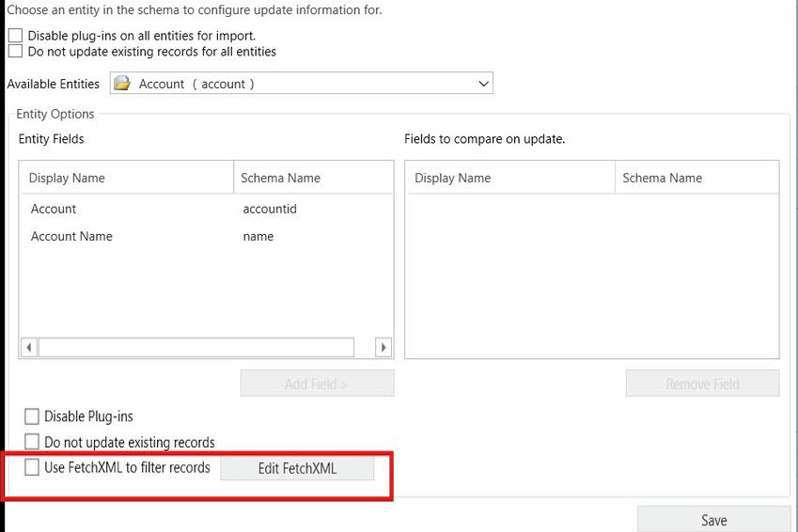798x532 pixels.
Task: Click the Account entity folder icon
Action: [x=121, y=84]
